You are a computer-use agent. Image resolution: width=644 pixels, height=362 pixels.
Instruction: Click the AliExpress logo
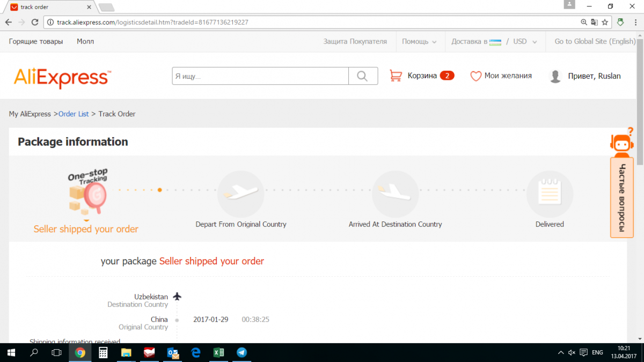[x=62, y=78]
